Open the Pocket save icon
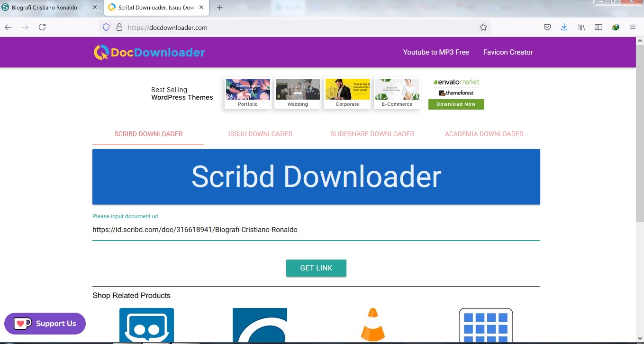The width and height of the screenshot is (644, 344). point(547,28)
